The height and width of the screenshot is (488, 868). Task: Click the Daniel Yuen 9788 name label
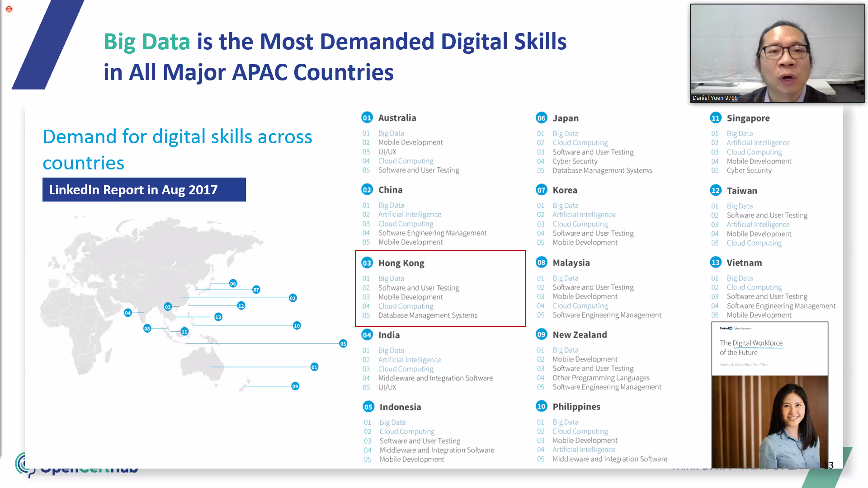point(715,98)
